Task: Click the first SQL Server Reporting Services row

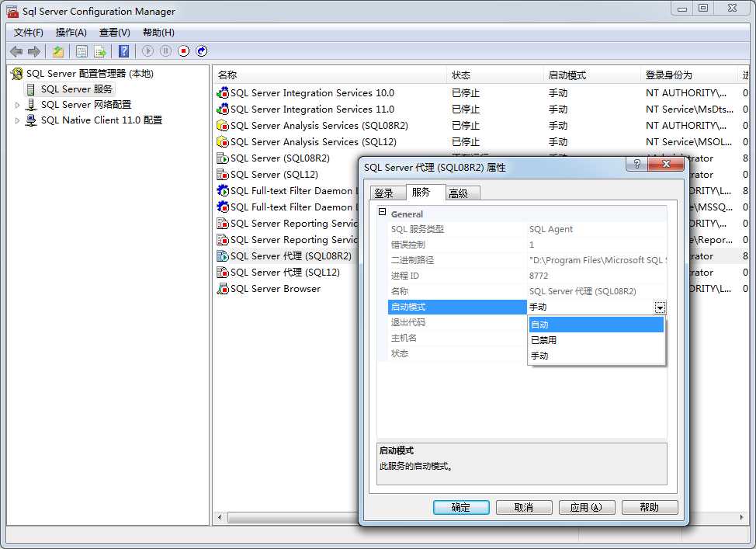Action: click(287, 224)
